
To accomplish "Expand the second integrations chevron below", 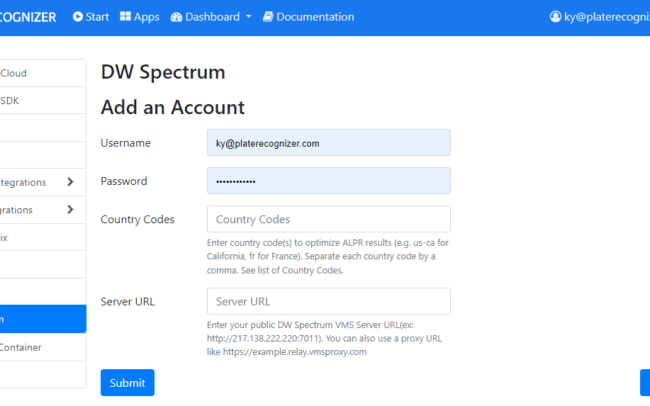I will [x=70, y=209].
